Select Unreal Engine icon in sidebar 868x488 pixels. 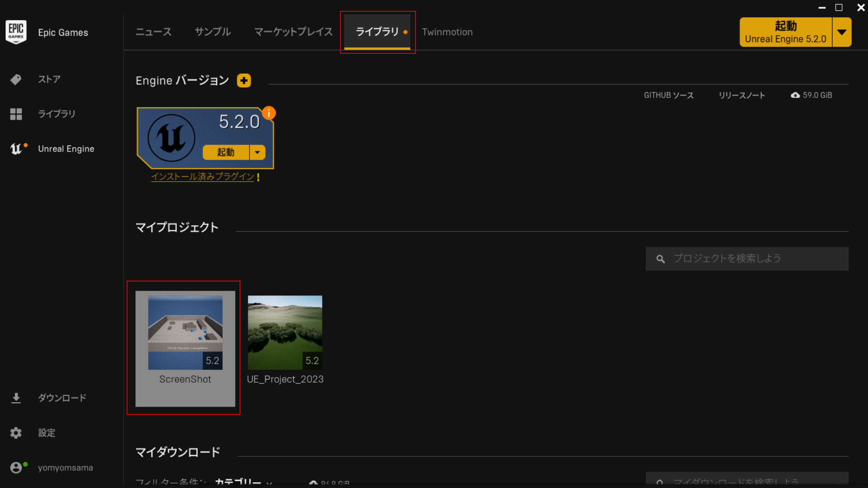16,149
